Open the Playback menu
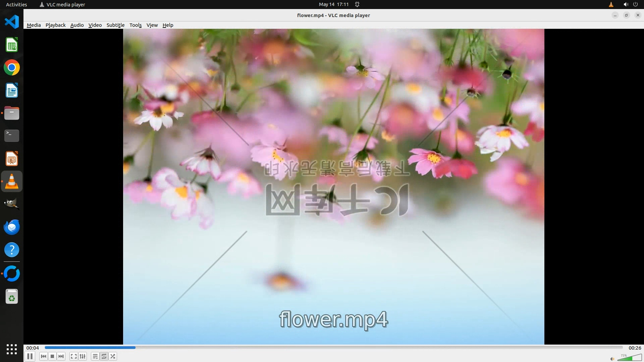This screenshot has height=362, width=644. coord(55,25)
